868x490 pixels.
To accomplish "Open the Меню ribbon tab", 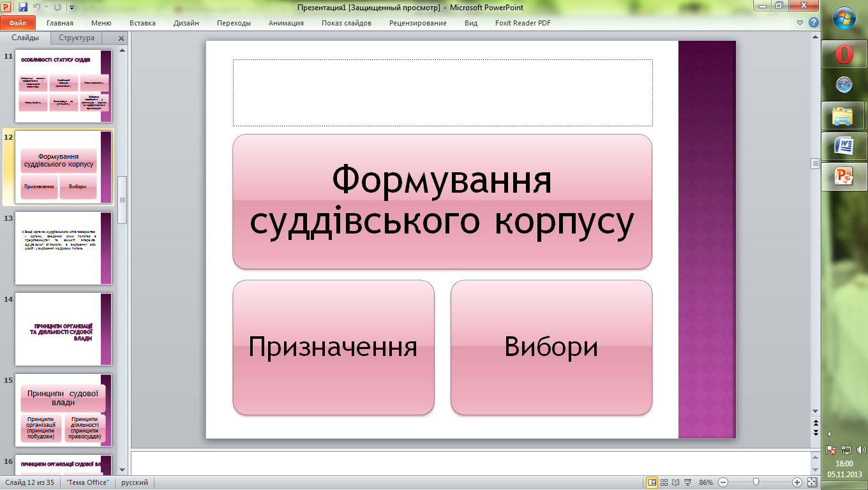I will [x=101, y=23].
